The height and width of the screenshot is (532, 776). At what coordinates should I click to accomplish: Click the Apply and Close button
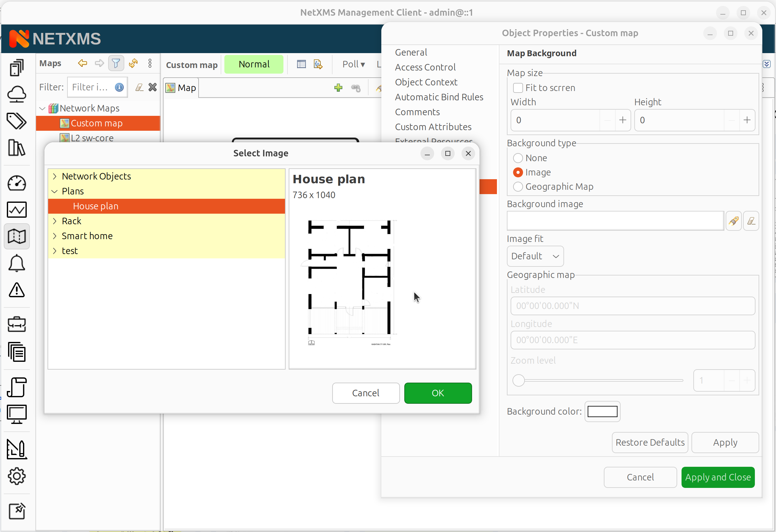point(718,477)
